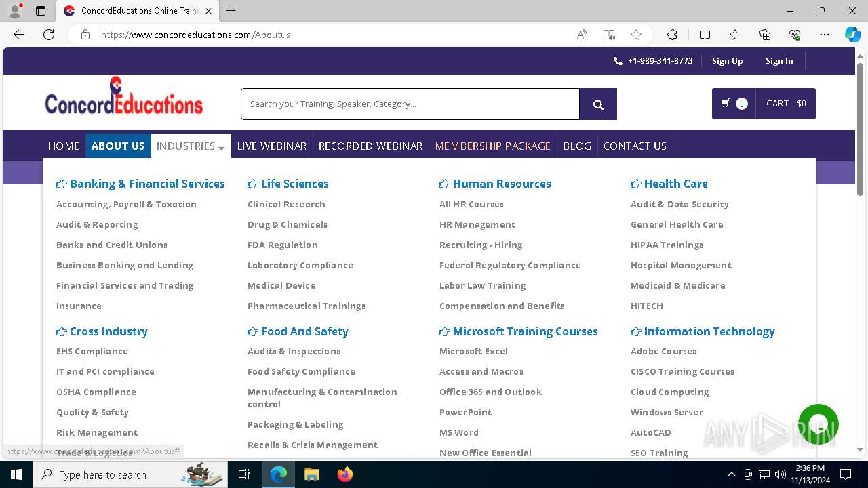Screen dimensions: 868x488
Task: Toggle split screen view
Action: (x=705, y=35)
